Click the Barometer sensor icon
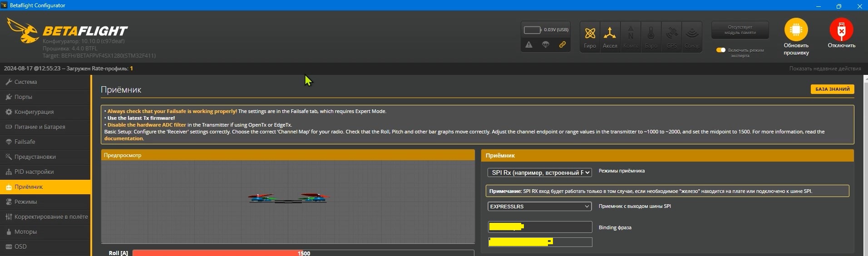 pos(651,34)
